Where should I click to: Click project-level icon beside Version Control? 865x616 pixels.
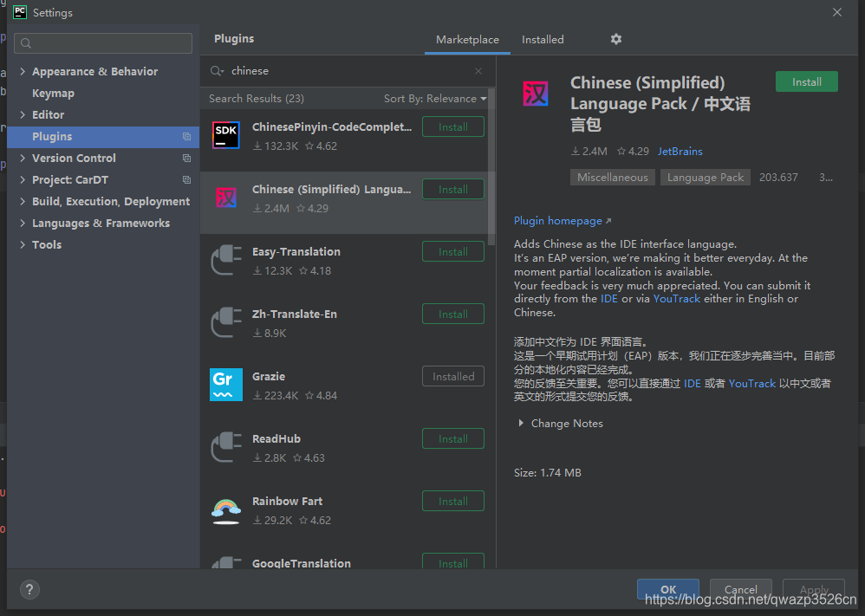(186, 159)
